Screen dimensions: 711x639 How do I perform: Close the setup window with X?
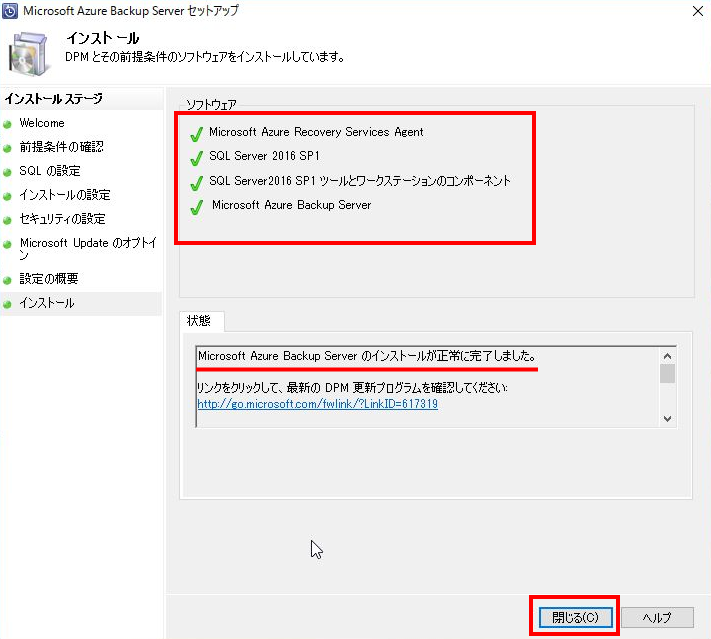[698, 11]
